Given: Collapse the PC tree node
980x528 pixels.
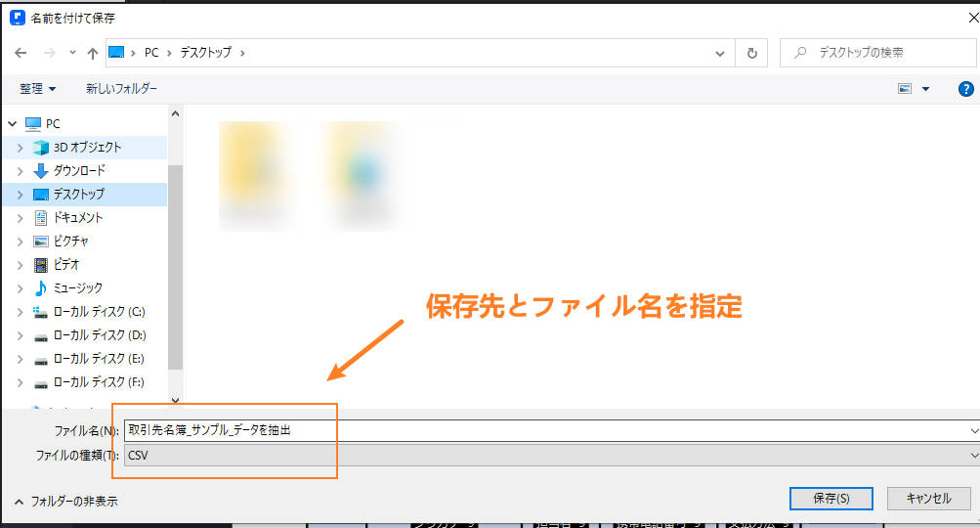Looking at the screenshot, I should pos(13,124).
